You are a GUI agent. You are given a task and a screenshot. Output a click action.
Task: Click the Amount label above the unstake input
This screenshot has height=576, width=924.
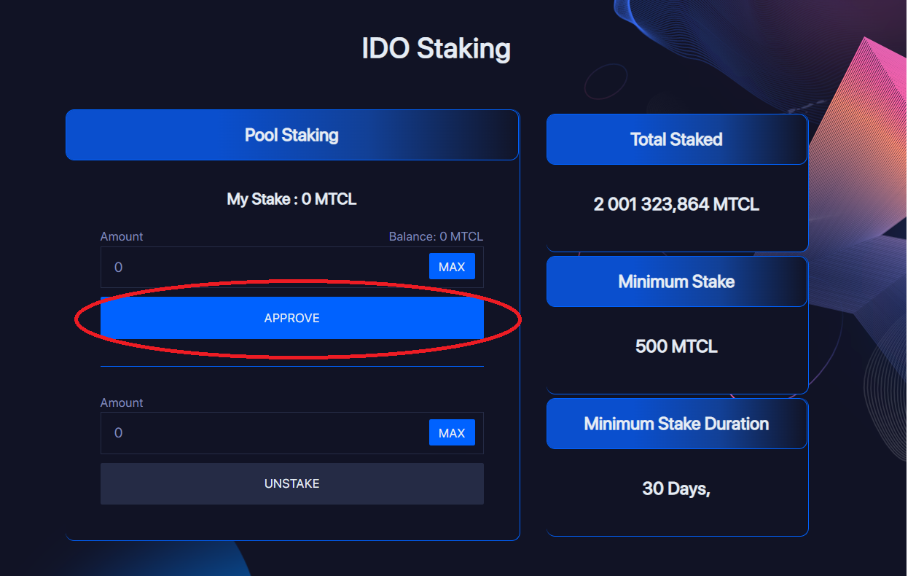(x=122, y=402)
